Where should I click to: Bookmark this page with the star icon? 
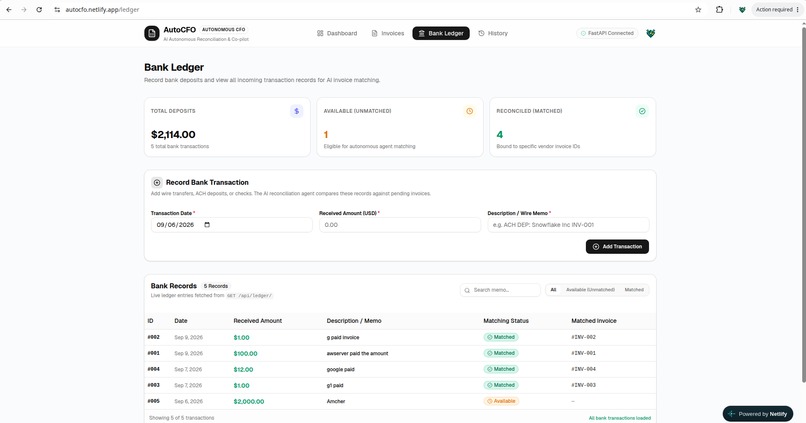(698, 10)
